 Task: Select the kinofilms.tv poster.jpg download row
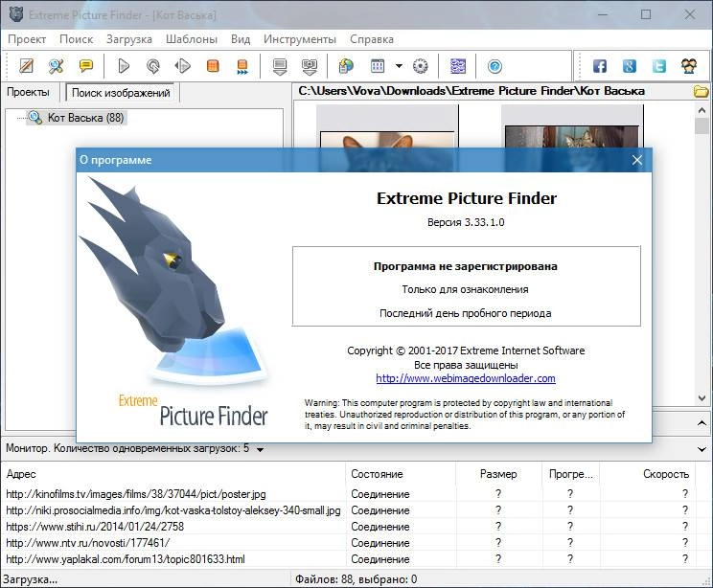348,494
